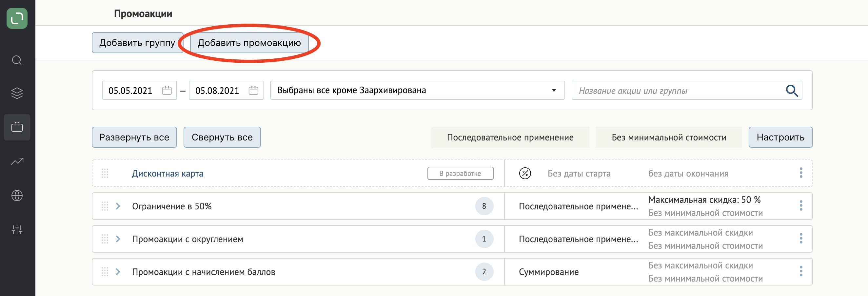Expand Промоакции с начислением баллов group

[118, 272]
